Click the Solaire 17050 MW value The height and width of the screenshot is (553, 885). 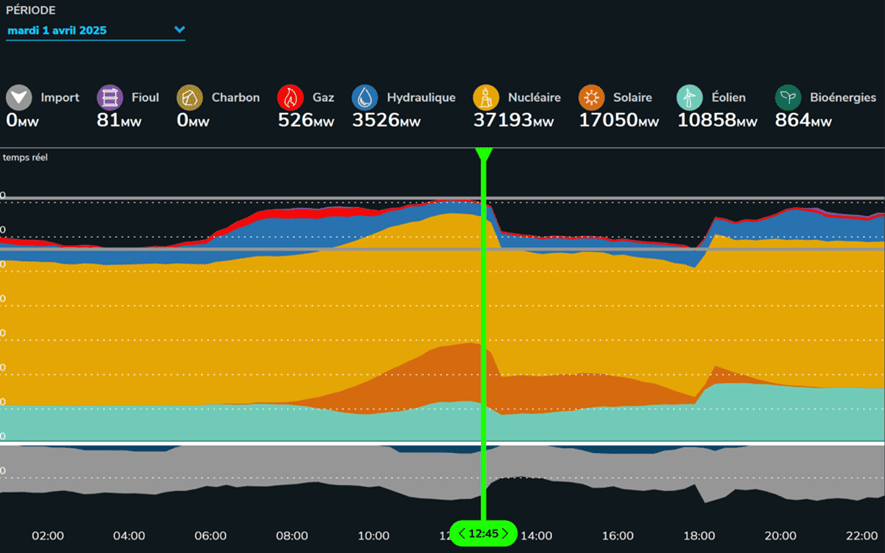(618, 121)
